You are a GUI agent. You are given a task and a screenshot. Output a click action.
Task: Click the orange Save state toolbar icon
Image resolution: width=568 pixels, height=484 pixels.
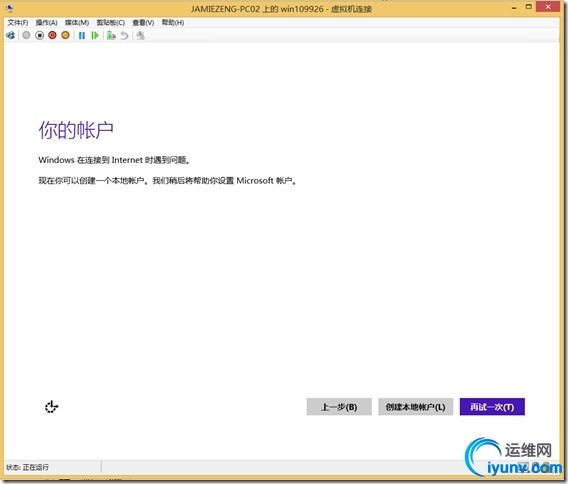click(x=66, y=36)
